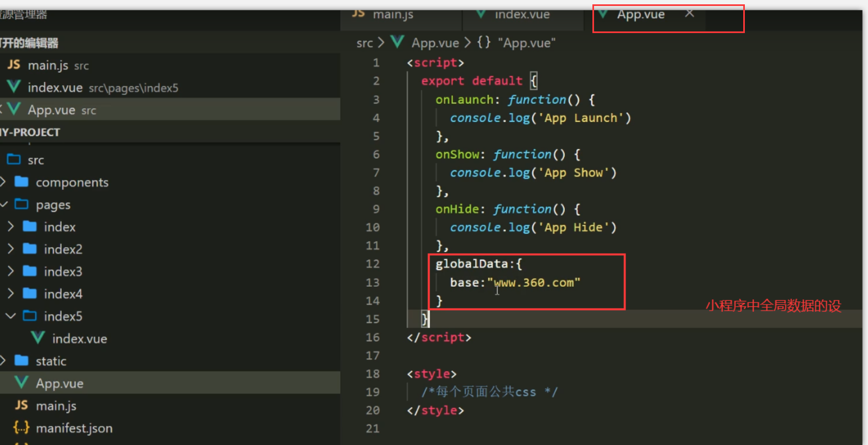Click onShow property on line 6
The width and height of the screenshot is (868, 445).
457,154
